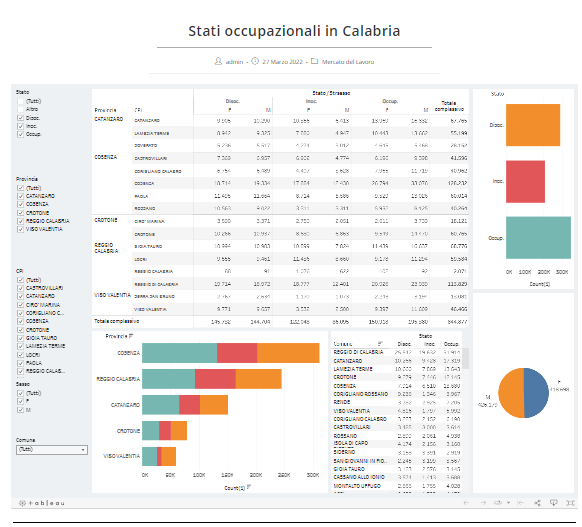The width and height of the screenshot is (582, 527).
Task: Click the Tableau logo in footer
Action: 42,503
